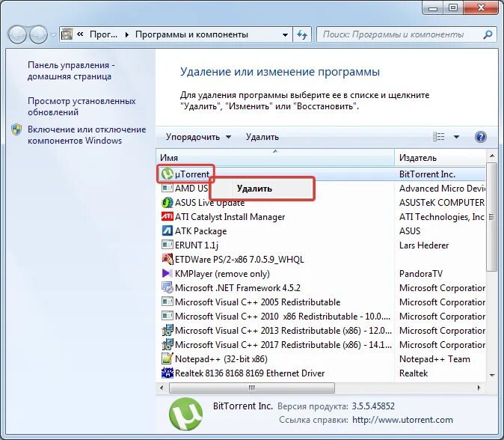Click the horizontal scrollbar right arrow
Viewport: 504px width, 440px height.
click(479, 388)
